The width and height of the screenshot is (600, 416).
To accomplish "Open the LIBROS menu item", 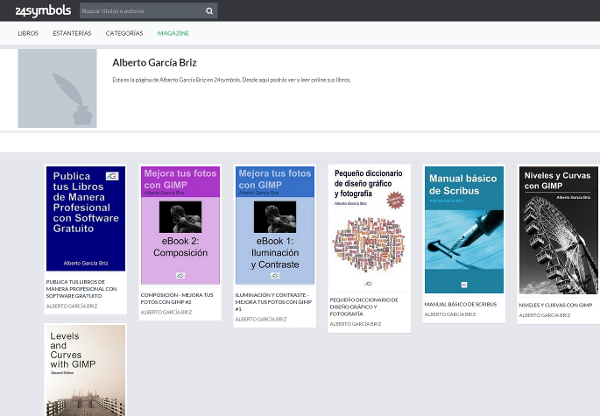I will pyautogui.click(x=28, y=33).
